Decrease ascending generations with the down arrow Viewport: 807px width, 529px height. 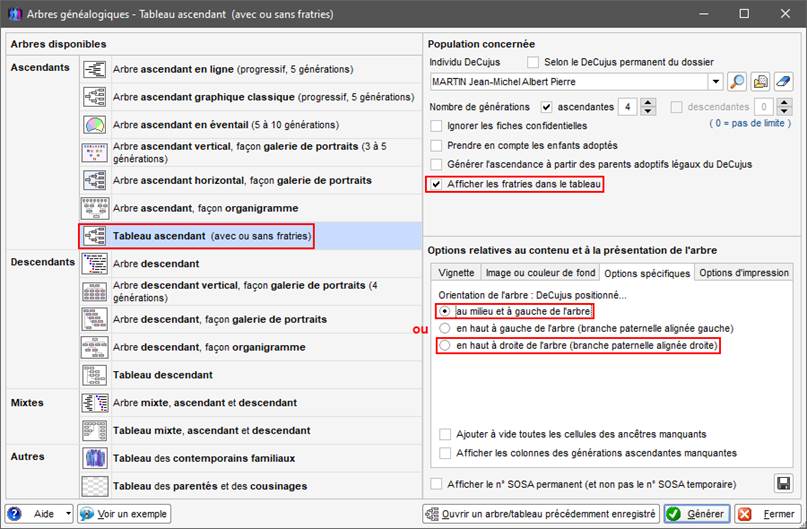coord(648,111)
